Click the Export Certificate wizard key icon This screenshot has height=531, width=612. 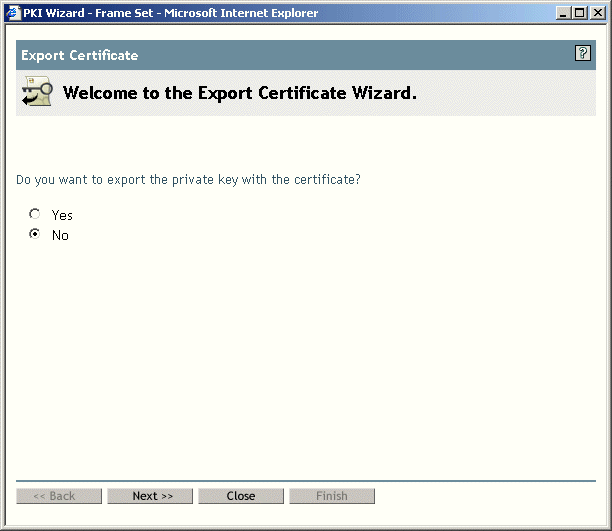37,91
